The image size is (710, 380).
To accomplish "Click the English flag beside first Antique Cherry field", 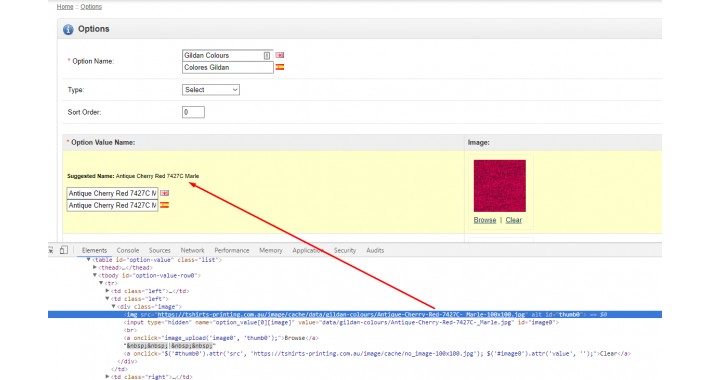I will [x=164, y=193].
